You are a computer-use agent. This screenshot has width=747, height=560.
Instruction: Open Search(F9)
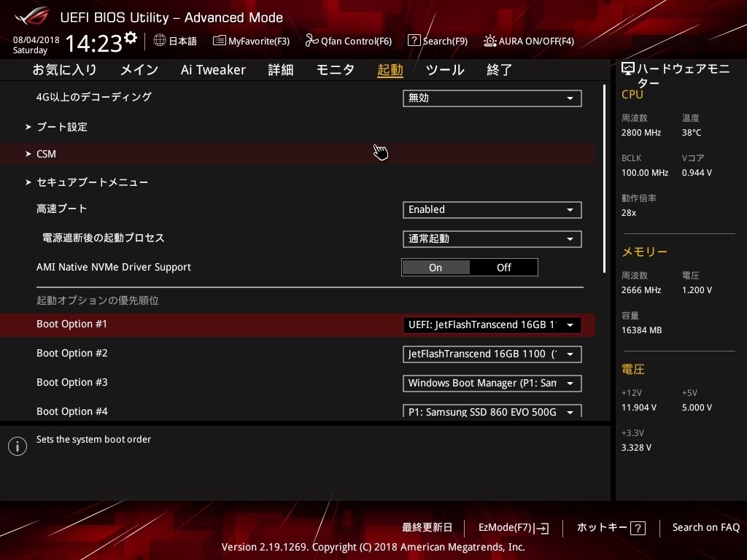point(438,41)
